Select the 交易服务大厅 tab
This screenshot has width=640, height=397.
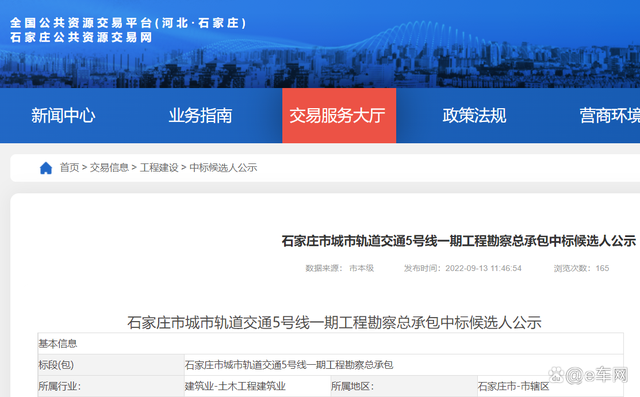click(339, 115)
